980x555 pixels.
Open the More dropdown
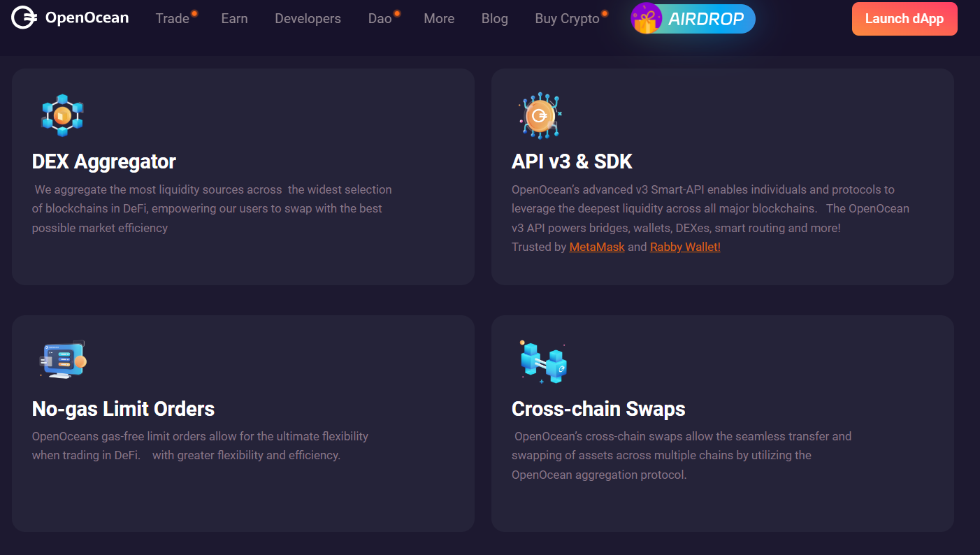coord(439,19)
